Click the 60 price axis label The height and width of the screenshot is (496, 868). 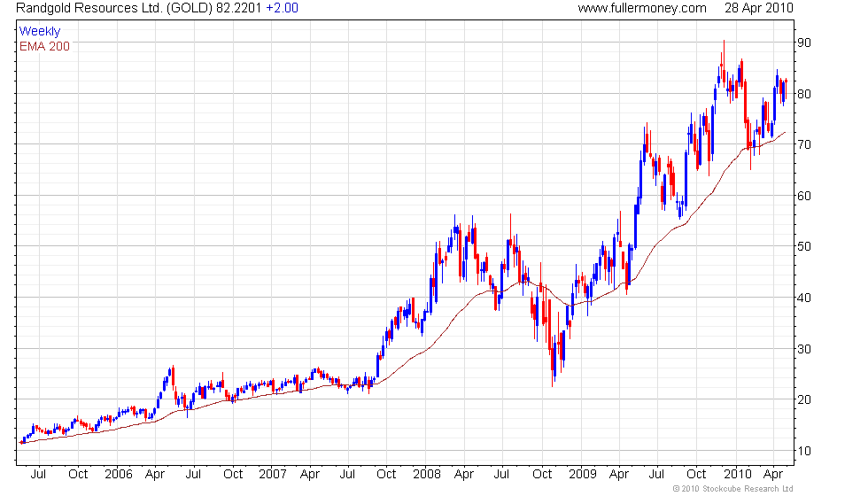[x=804, y=196]
